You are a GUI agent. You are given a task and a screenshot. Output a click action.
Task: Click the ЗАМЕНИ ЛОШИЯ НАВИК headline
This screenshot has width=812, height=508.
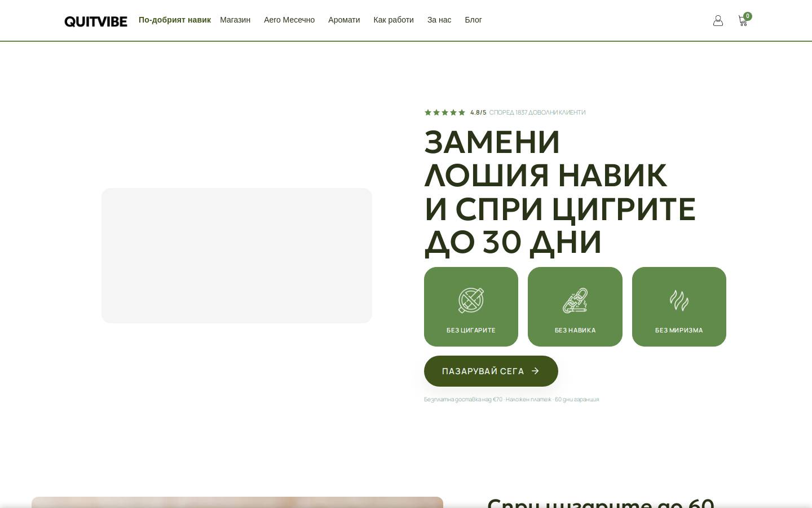pos(560,192)
